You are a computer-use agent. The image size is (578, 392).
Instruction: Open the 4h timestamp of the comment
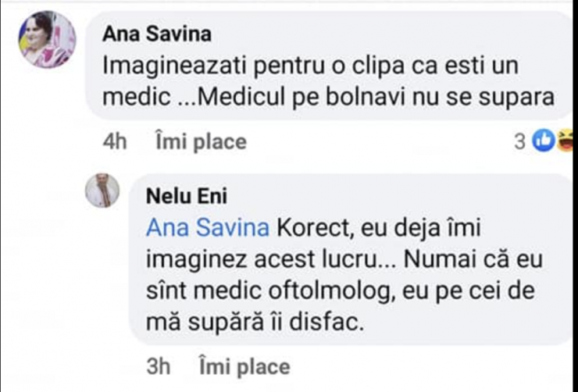click(115, 142)
